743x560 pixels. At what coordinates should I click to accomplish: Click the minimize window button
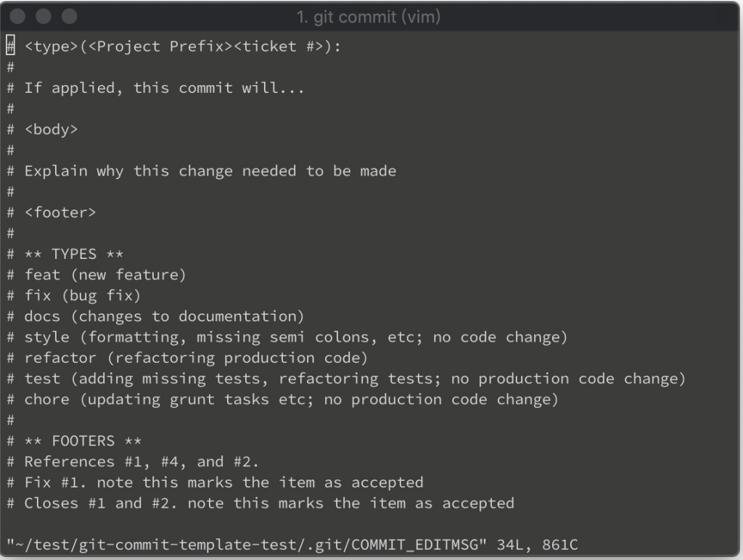[44, 16]
